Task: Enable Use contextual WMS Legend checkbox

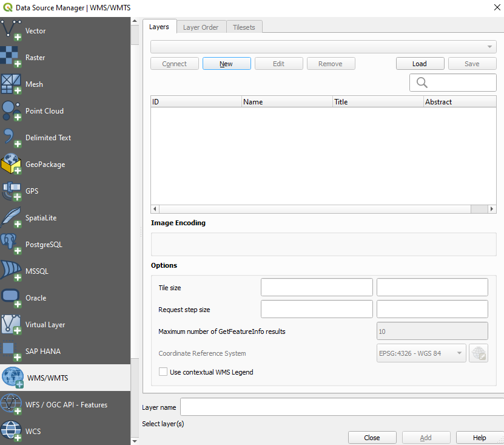Action: 163,372
